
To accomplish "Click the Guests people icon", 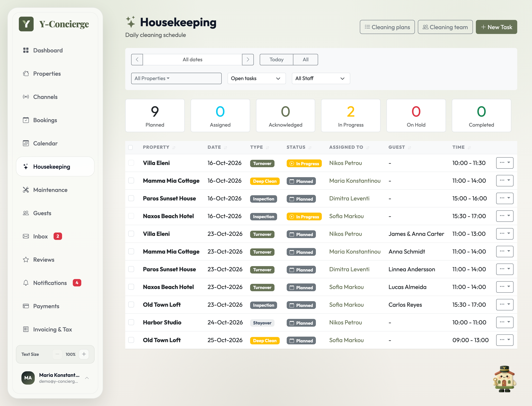I will (26, 213).
